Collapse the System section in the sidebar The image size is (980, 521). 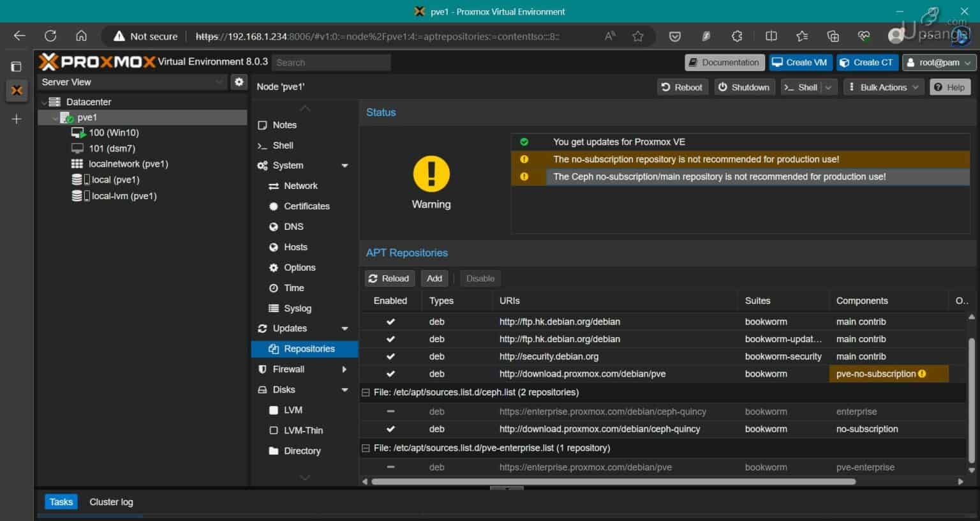[x=345, y=165]
